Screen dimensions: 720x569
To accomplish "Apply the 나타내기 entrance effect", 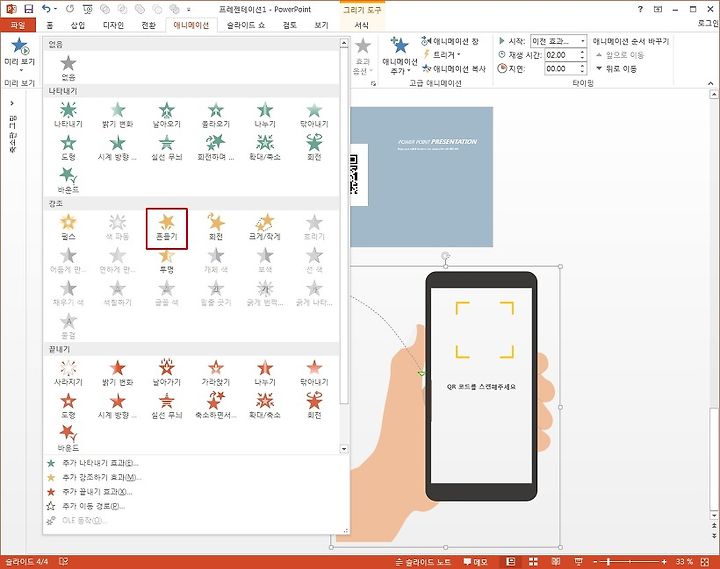I will (68, 115).
